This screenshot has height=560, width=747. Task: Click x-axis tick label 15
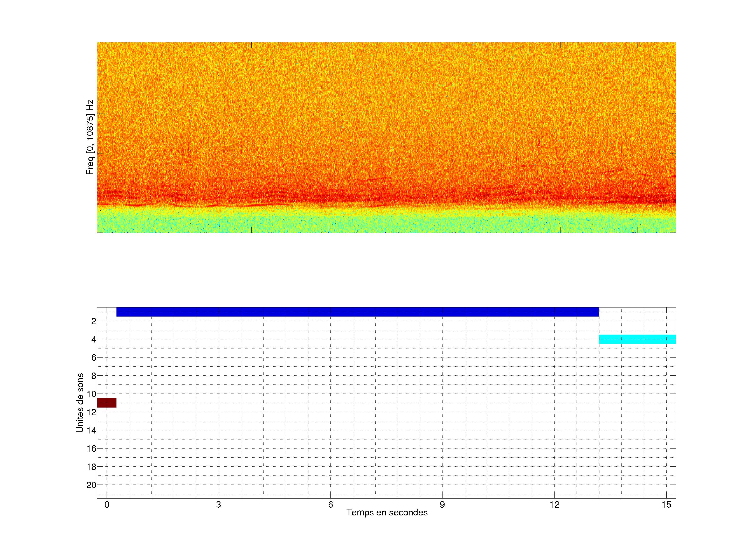666,505
